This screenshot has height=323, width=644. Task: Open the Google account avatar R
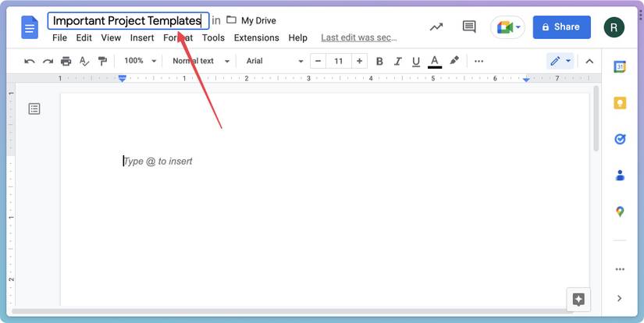[614, 27]
